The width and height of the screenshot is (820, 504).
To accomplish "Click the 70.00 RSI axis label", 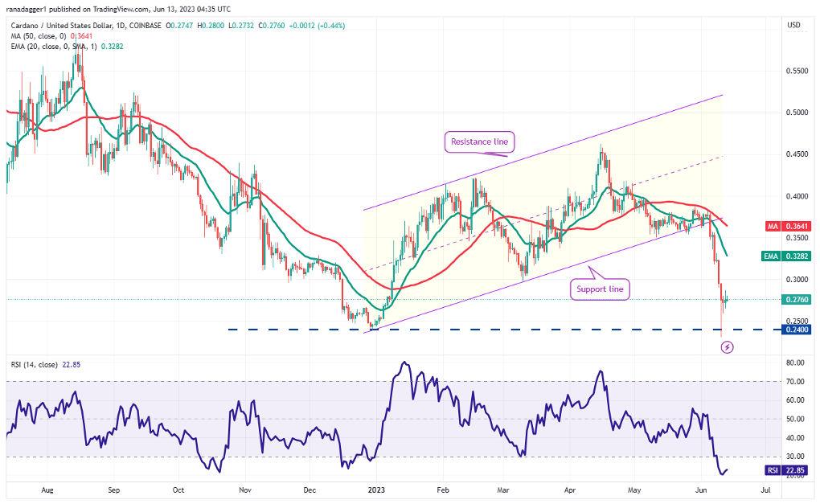I will [x=795, y=381].
